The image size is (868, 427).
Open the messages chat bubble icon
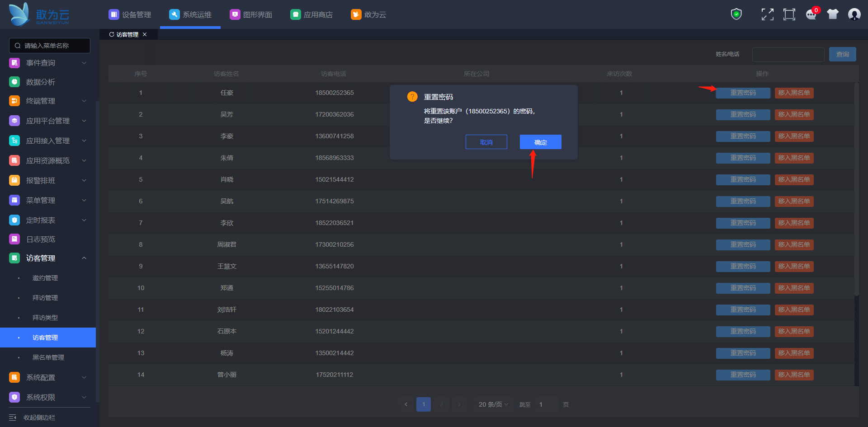tap(811, 14)
